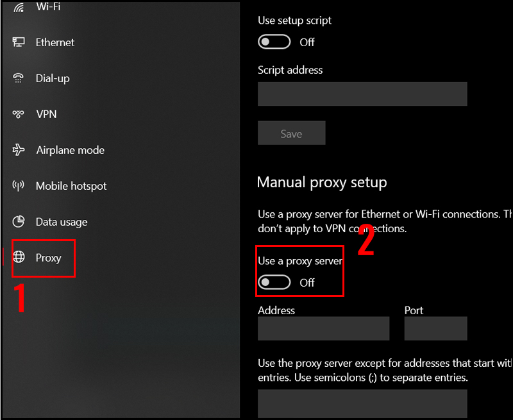Screen dimensions: 513x420
Task: Toggle the Use setup script switch
Action: (x=274, y=42)
